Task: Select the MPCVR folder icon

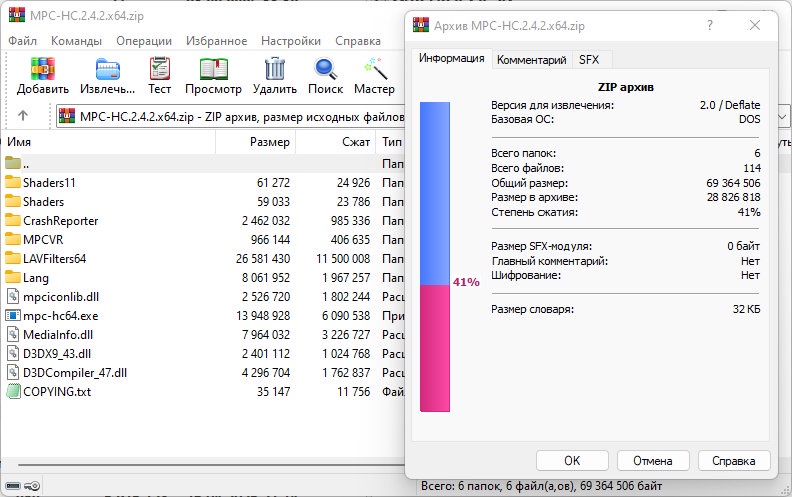Action: (x=13, y=239)
